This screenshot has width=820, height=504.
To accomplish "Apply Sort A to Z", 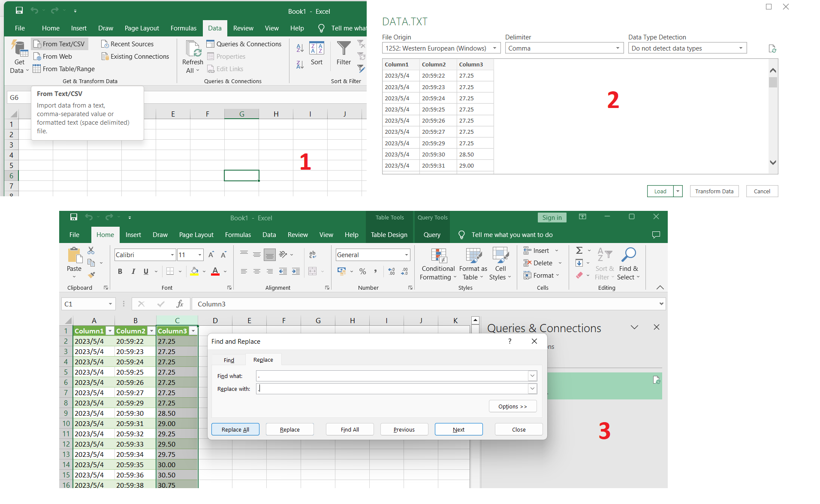I will coord(300,48).
